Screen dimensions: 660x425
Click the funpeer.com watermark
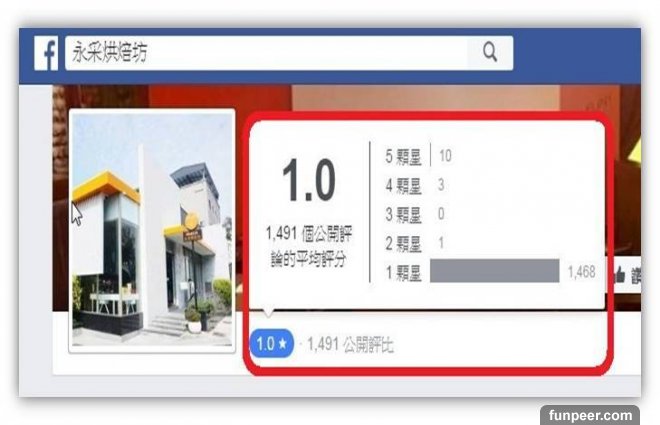pyautogui.click(x=590, y=415)
